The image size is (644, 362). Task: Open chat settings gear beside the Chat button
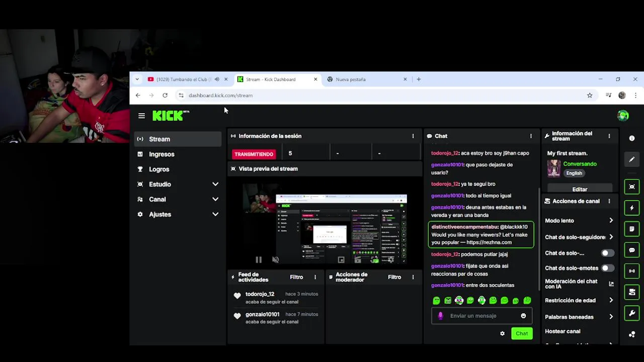[x=502, y=333]
